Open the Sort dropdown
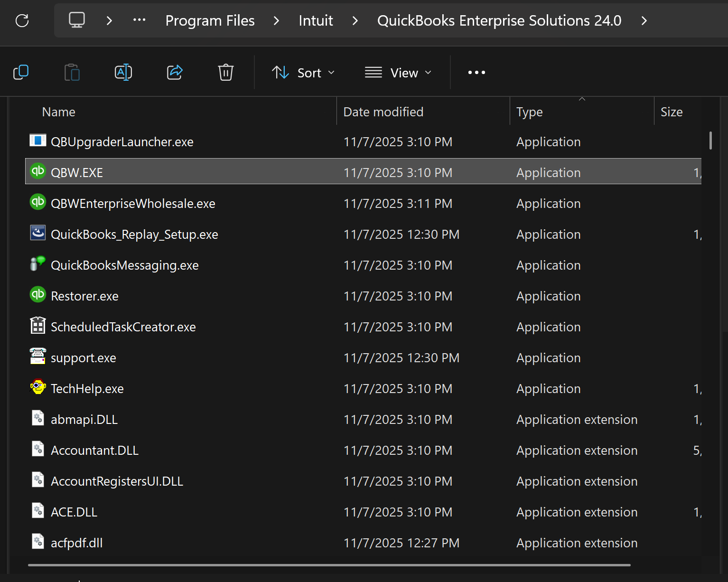This screenshot has height=582, width=728. pos(304,73)
